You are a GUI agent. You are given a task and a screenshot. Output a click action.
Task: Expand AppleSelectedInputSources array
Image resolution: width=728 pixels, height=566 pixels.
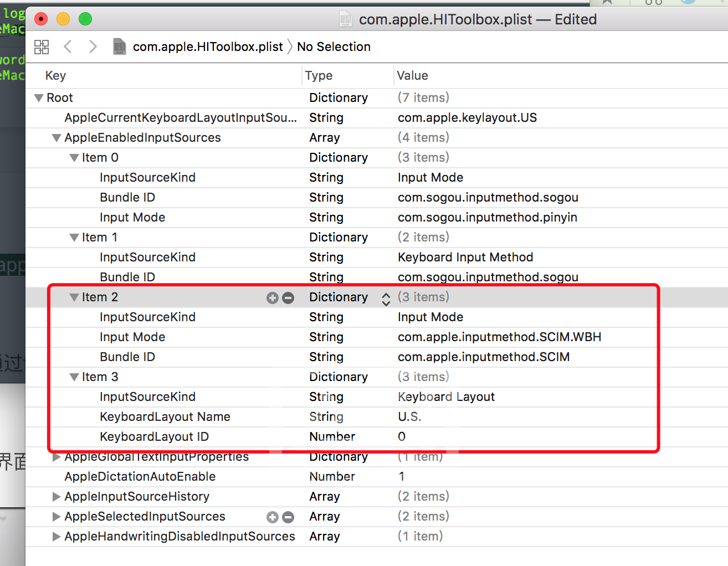(57, 517)
